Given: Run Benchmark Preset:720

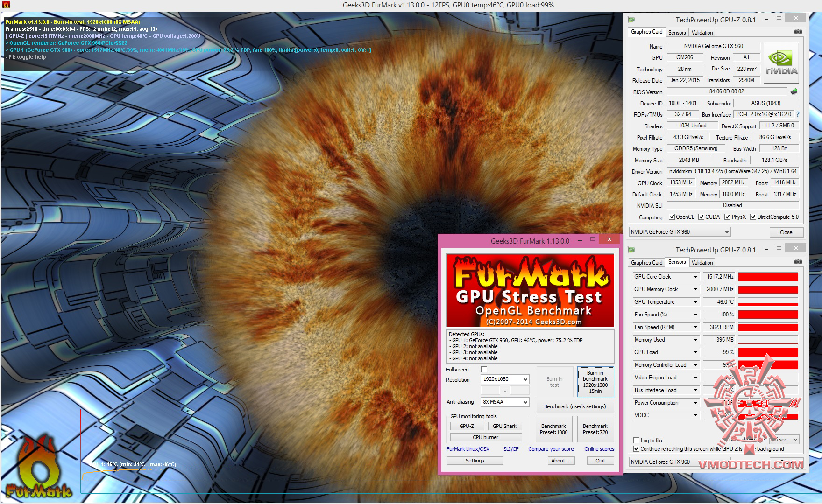Looking at the screenshot, I should [x=595, y=429].
